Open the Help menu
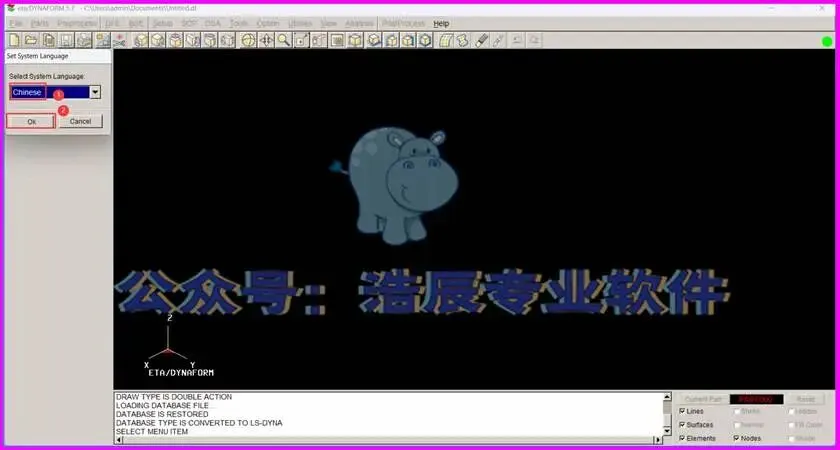 click(x=441, y=24)
